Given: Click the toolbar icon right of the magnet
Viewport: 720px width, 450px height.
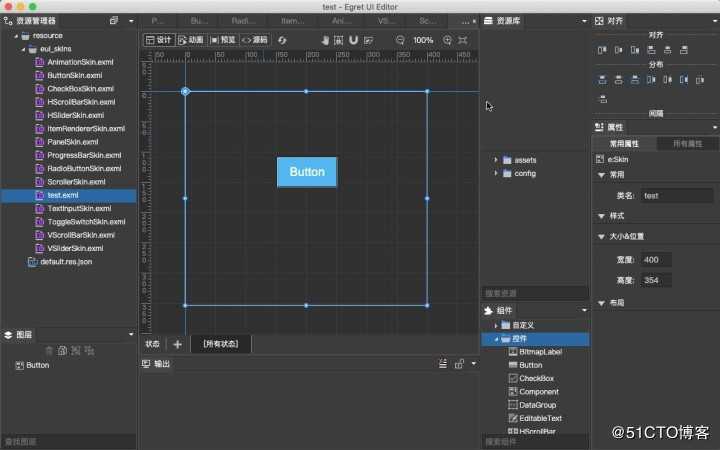Looking at the screenshot, I should click(x=368, y=40).
